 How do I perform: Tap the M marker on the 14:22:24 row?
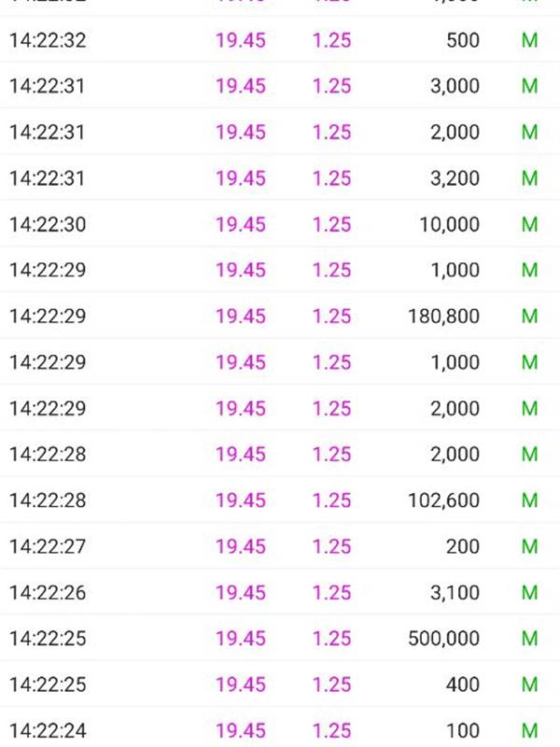click(529, 730)
